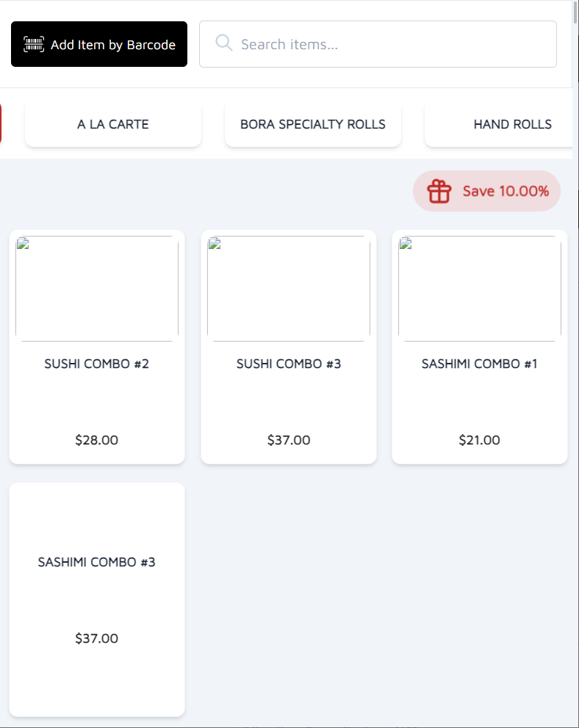Screen dimensions: 579x728
Task: Click broken image icon on SUSHI COMBO #2
Action: [22, 243]
